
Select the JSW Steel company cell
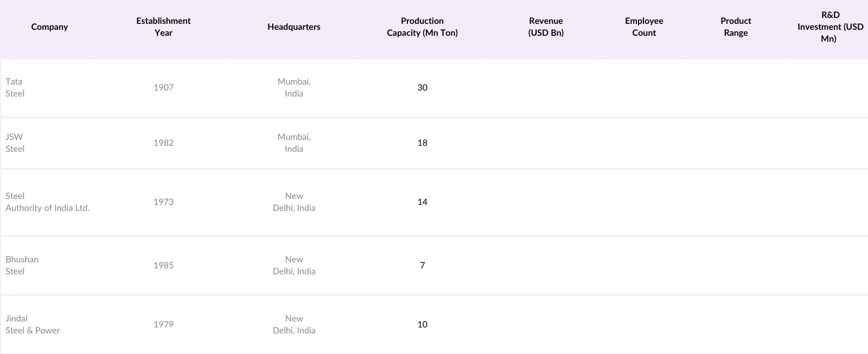[x=15, y=143]
